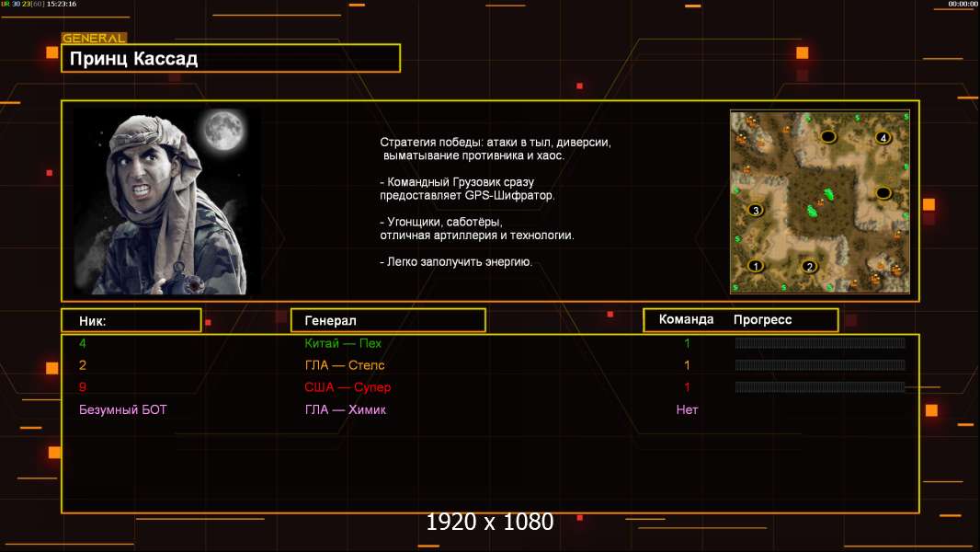Click the Принц Кассад general portrait
The image size is (980, 552).
coord(166,201)
